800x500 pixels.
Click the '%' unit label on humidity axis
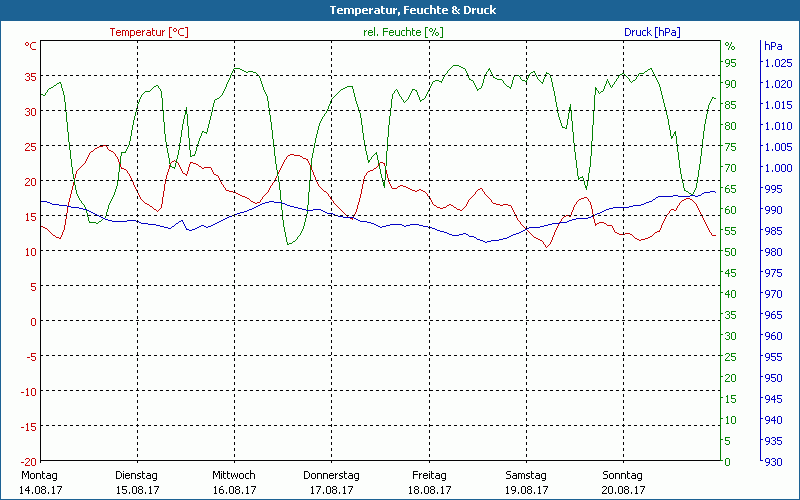coord(730,46)
